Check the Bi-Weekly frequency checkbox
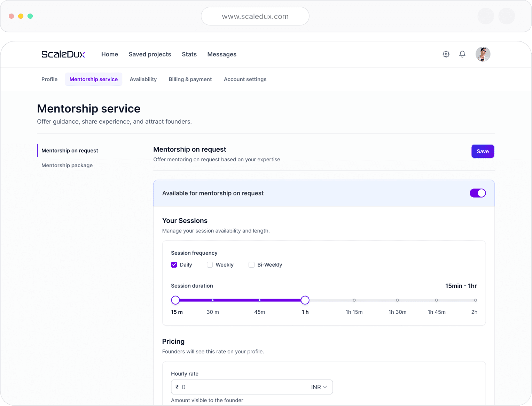Image resolution: width=532 pixels, height=406 pixels. [251, 265]
